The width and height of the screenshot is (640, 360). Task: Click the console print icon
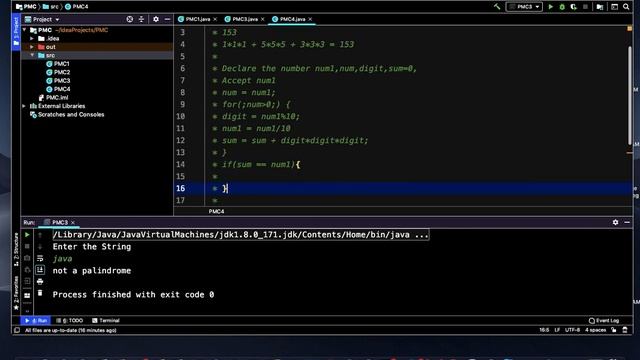pos(40,282)
